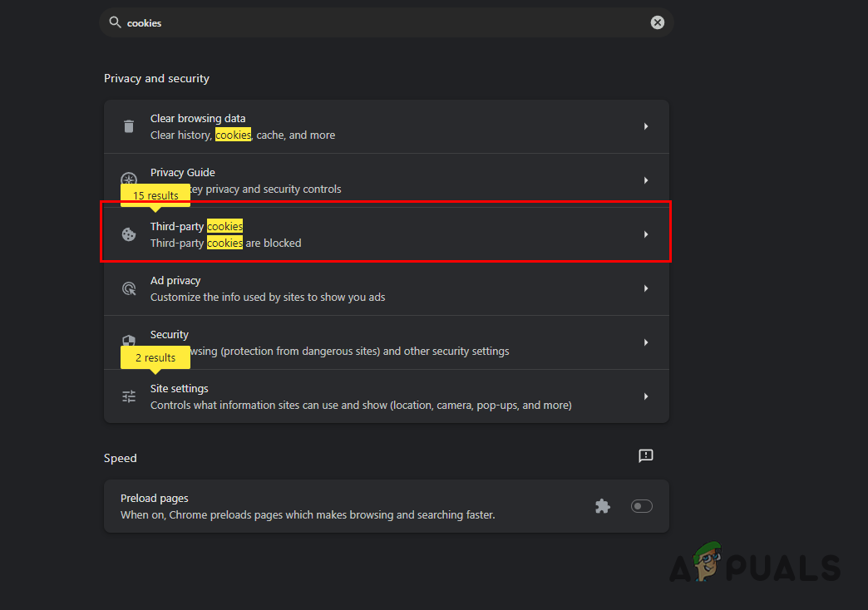Image resolution: width=868 pixels, height=610 pixels.
Task: Send feedback via Speed section icon
Action: 645,455
